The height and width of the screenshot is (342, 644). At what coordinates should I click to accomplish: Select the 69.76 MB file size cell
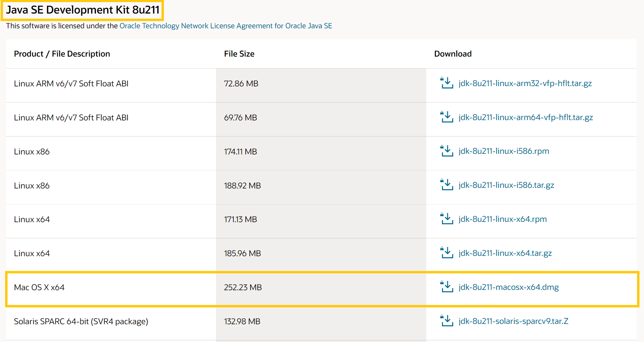pos(321,119)
